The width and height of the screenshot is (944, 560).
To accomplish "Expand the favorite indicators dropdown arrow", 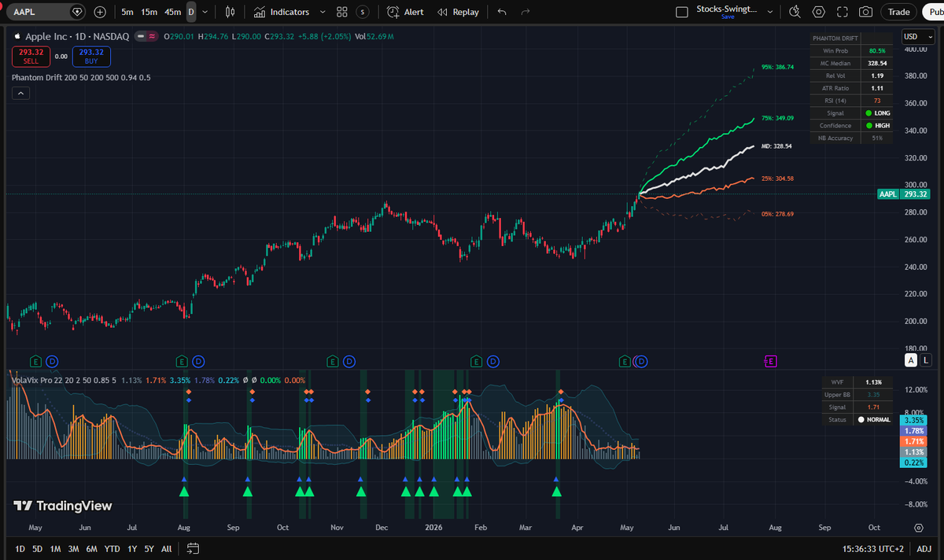I will click(322, 12).
